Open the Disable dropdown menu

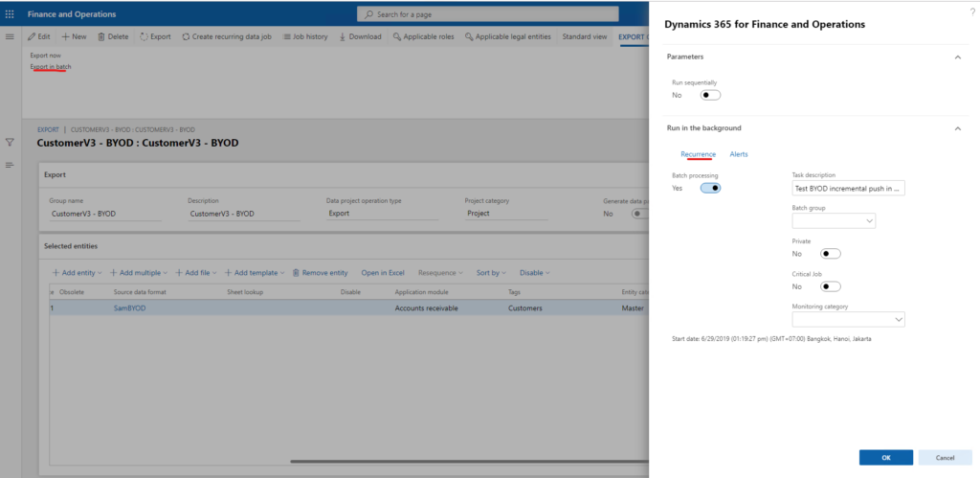(534, 273)
